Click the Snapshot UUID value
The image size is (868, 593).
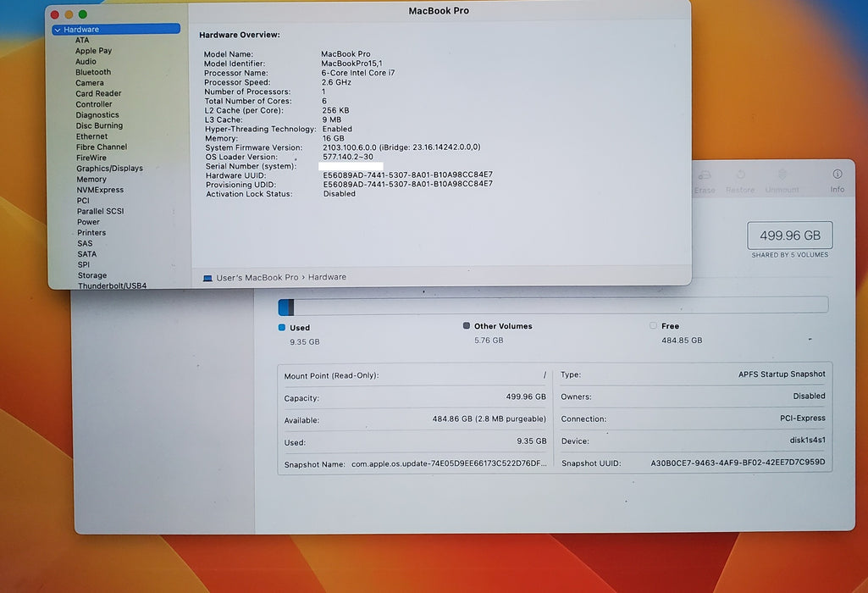coord(738,463)
